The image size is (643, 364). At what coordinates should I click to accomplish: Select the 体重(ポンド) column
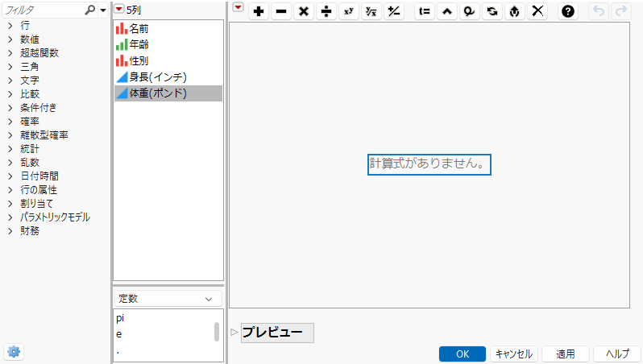pos(168,93)
